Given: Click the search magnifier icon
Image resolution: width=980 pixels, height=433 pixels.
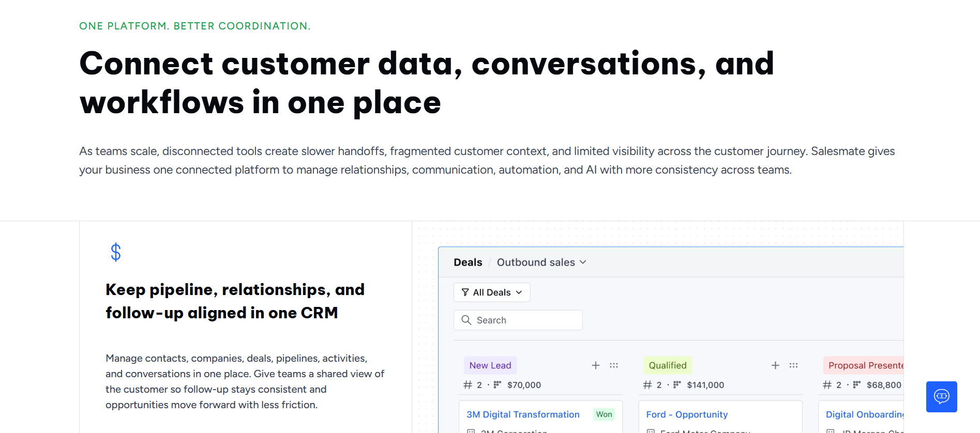Looking at the screenshot, I should click(466, 320).
